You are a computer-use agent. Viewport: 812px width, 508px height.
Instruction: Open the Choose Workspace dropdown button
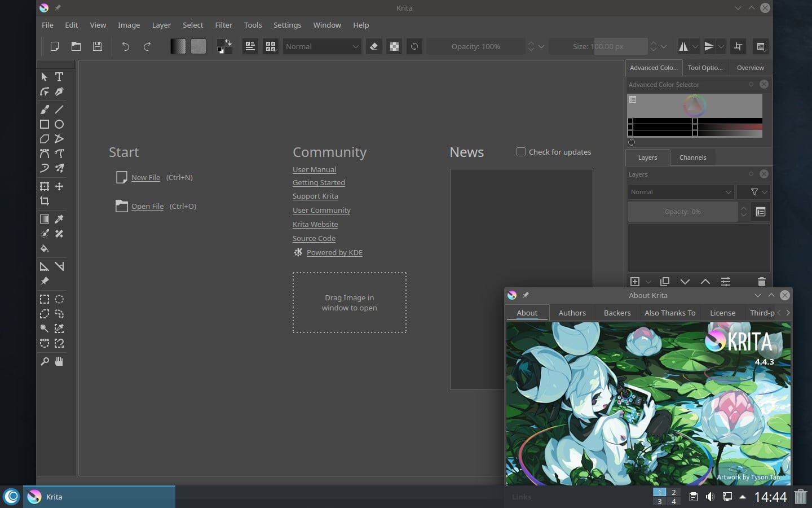pyautogui.click(x=761, y=46)
